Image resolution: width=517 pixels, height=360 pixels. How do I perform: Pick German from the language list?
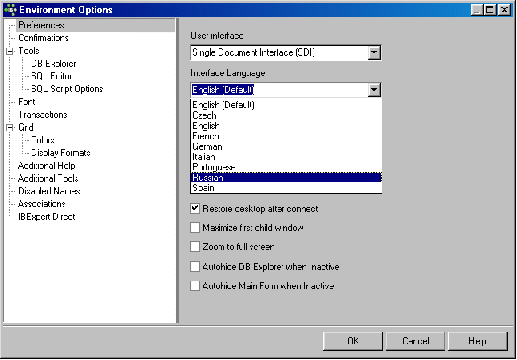[286, 147]
